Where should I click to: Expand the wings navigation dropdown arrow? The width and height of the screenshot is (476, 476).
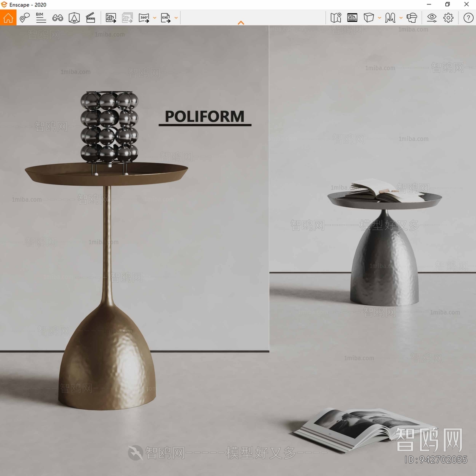[x=401, y=18]
